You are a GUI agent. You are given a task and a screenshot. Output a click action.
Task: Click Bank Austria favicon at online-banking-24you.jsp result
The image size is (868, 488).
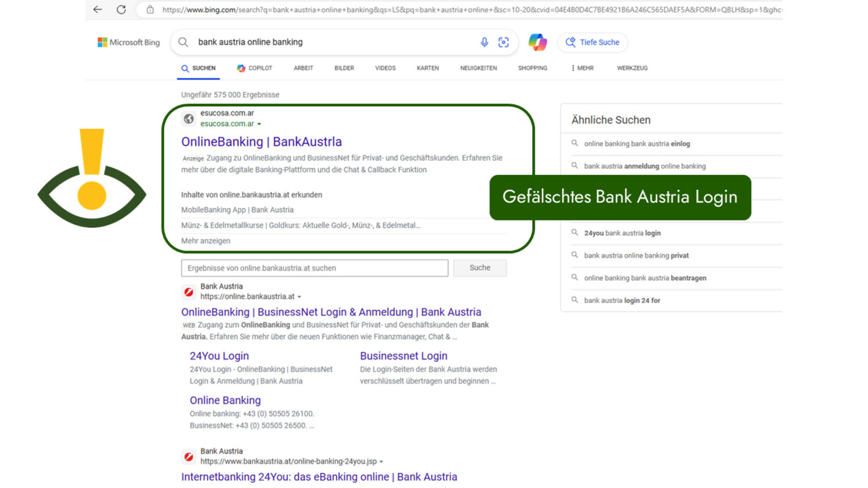189,457
